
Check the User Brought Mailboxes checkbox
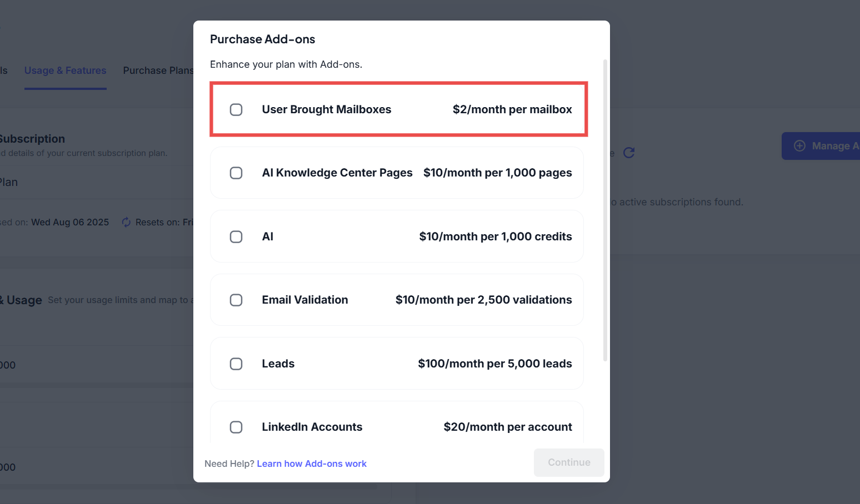pos(236,110)
